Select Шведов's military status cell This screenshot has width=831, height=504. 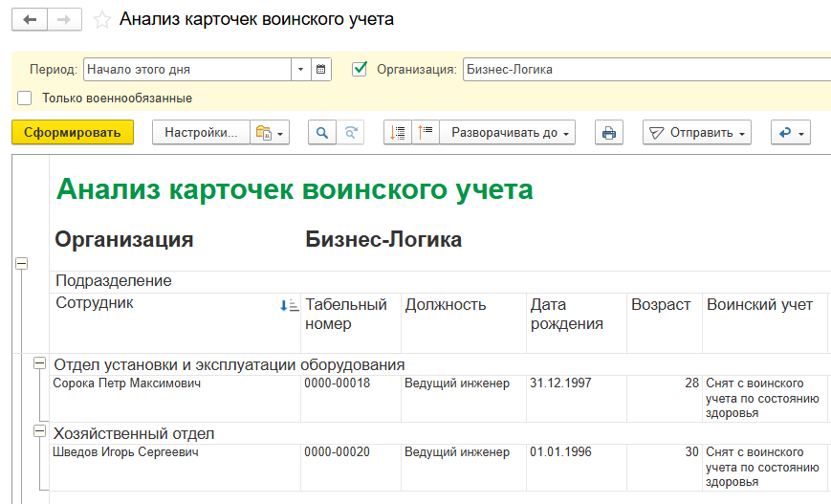point(765,468)
